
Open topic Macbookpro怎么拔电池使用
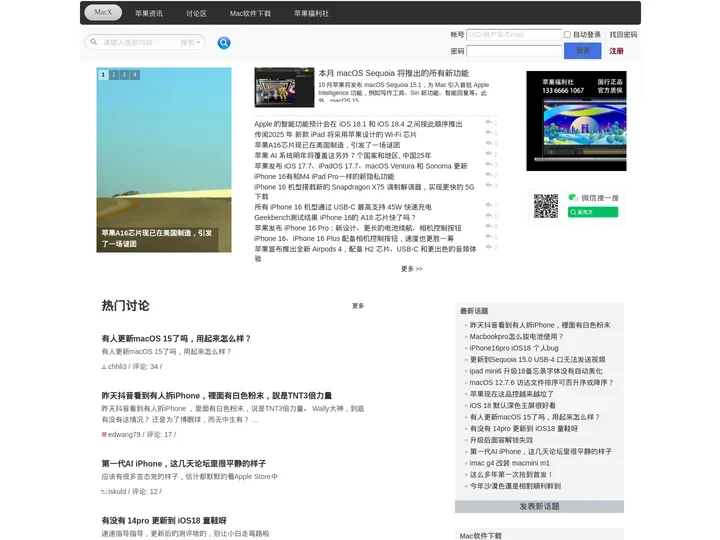pyautogui.click(x=516, y=337)
